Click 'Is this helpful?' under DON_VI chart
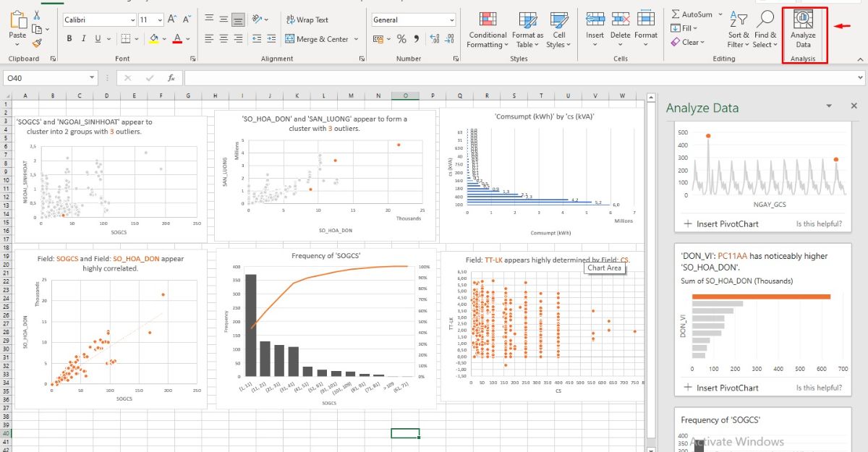Image resolution: width=868 pixels, height=452 pixels. [819, 388]
